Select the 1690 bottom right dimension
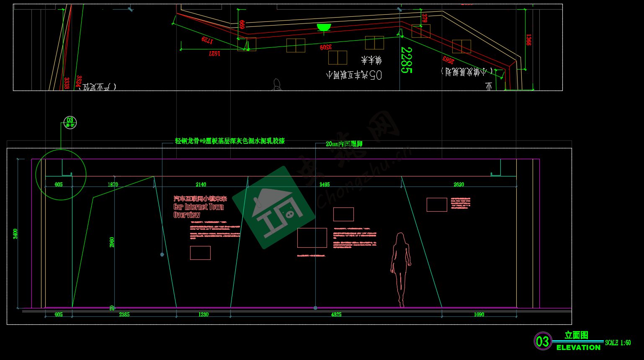 point(479,314)
